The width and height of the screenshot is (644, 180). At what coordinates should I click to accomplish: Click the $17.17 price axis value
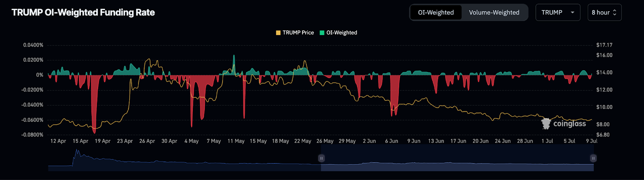(x=604, y=45)
